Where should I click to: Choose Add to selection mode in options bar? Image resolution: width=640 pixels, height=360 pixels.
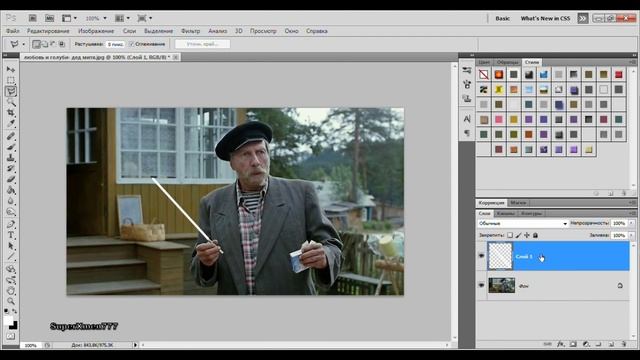[45, 44]
